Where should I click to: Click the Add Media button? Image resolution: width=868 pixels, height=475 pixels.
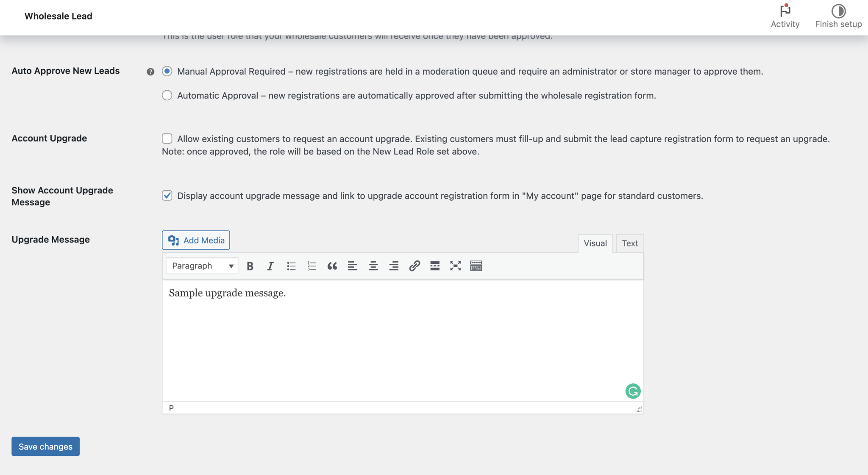196,240
